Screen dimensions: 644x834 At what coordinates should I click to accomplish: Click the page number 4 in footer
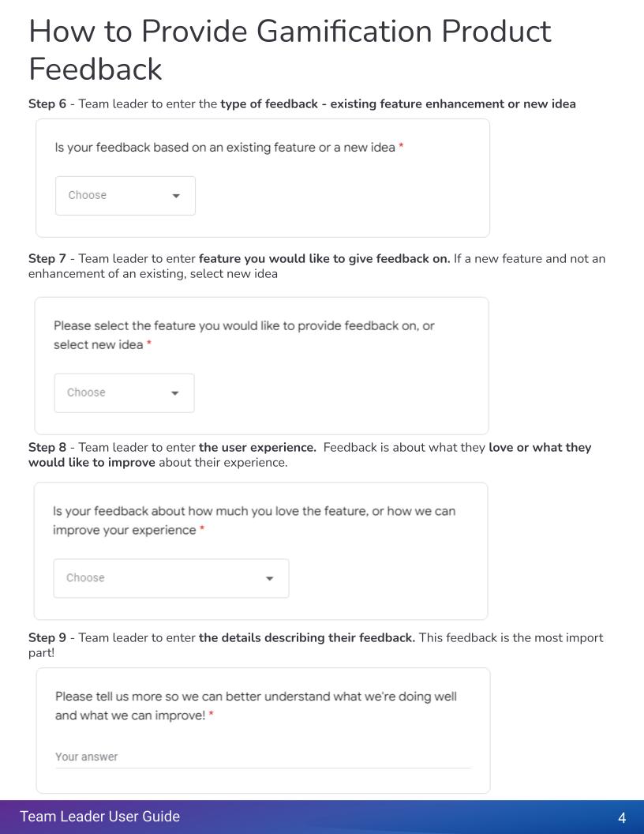click(x=621, y=817)
